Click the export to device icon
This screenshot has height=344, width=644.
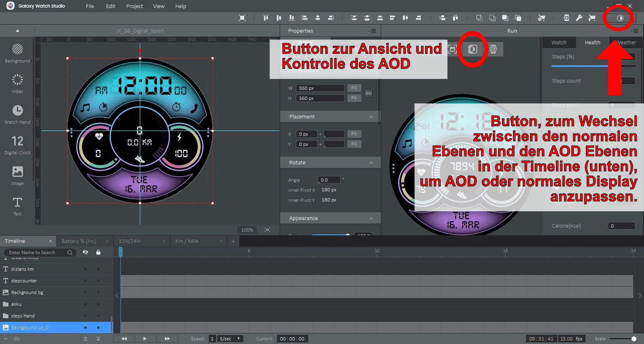coord(566,18)
